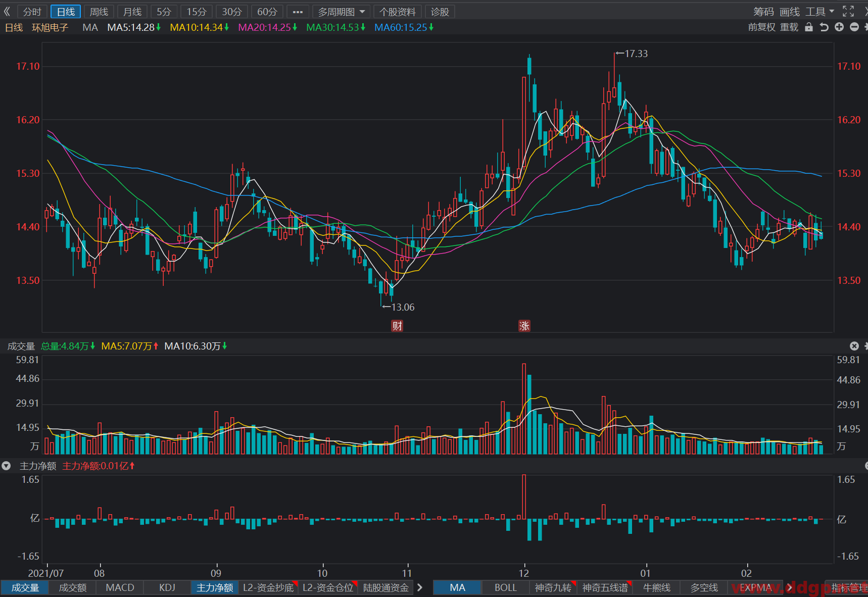Zoom out with the minus icon
This screenshot has width=868, height=597.
pos(854,27)
